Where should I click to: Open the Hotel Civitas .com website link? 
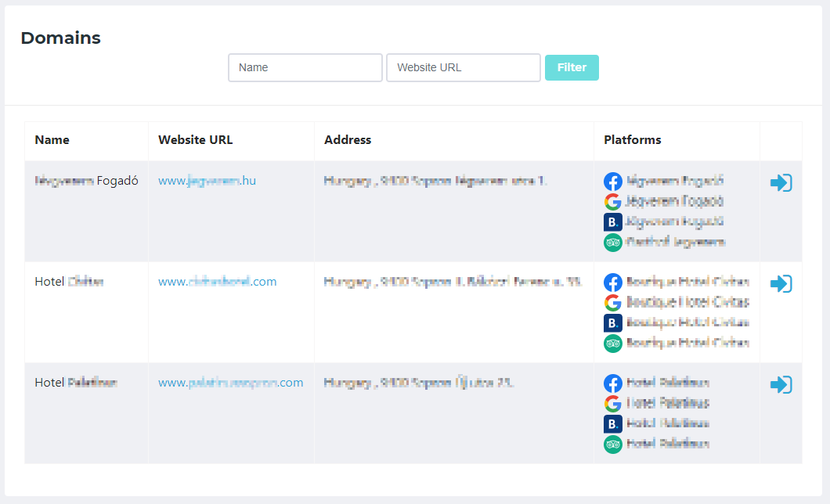[x=217, y=282]
